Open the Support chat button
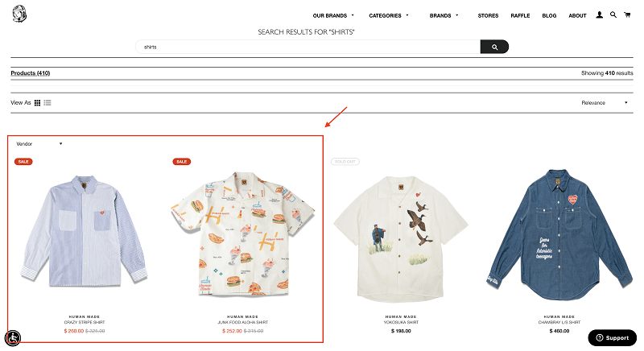 [613, 337]
